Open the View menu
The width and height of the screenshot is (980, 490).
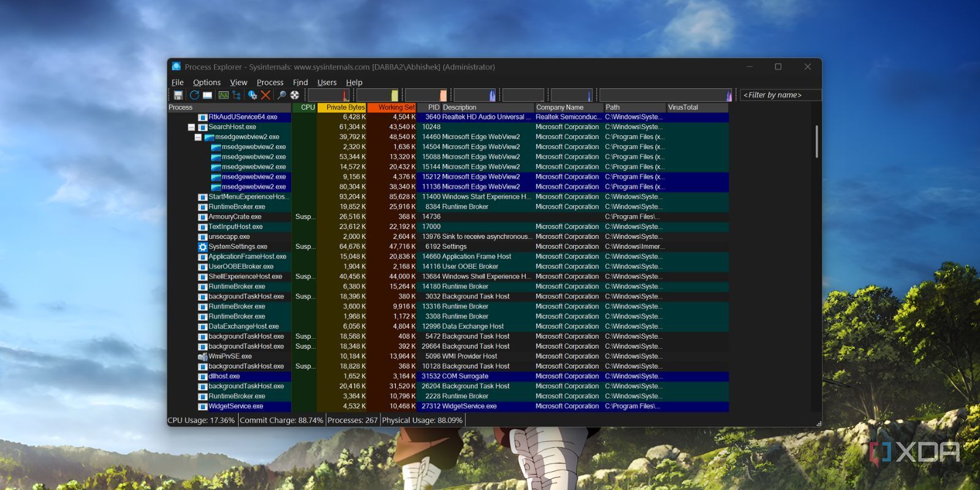pyautogui.click(x=239, y=82)
